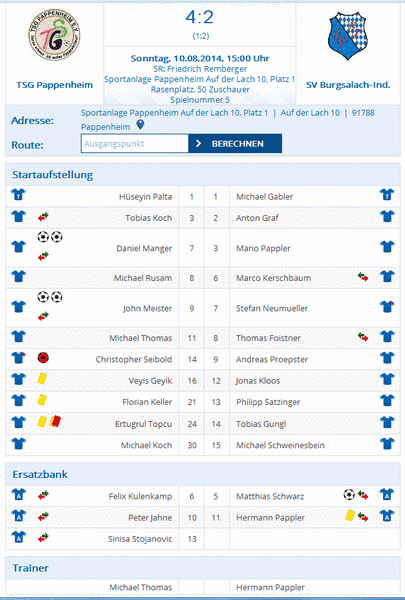Image resolution: width=405 pixels, height=600 pixels.
Task: Click the goal balls in Daniel Manger's row
Action: point(50,237)
